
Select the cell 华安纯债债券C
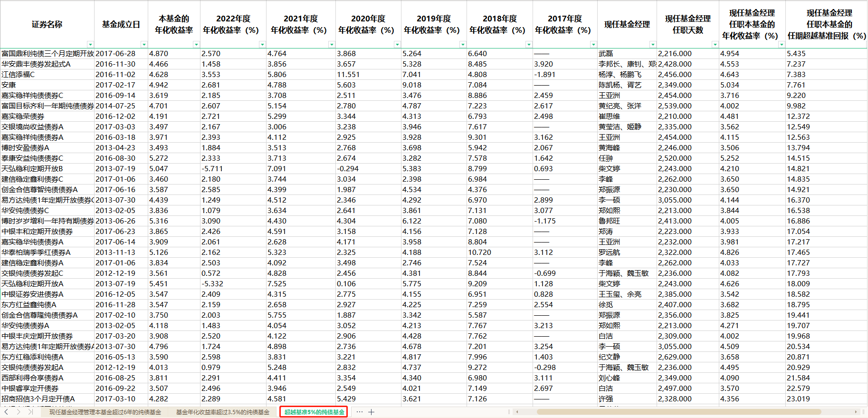pos(47,211)
